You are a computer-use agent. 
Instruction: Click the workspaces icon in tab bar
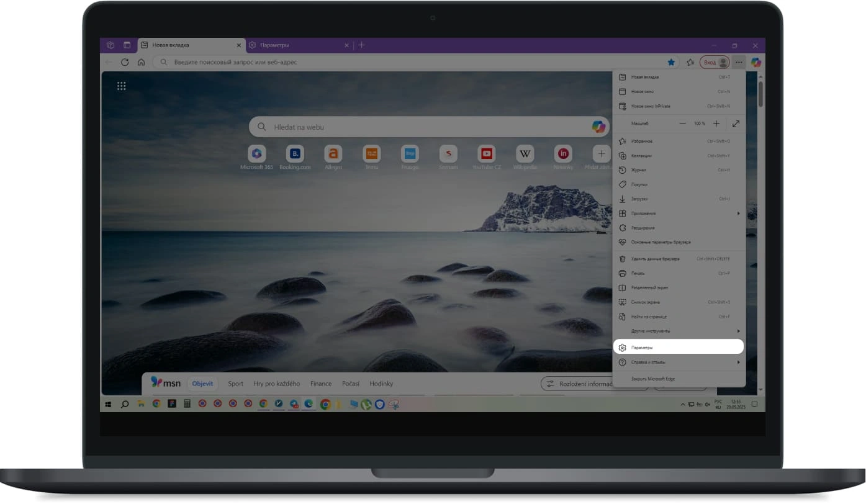coord(111,45)
